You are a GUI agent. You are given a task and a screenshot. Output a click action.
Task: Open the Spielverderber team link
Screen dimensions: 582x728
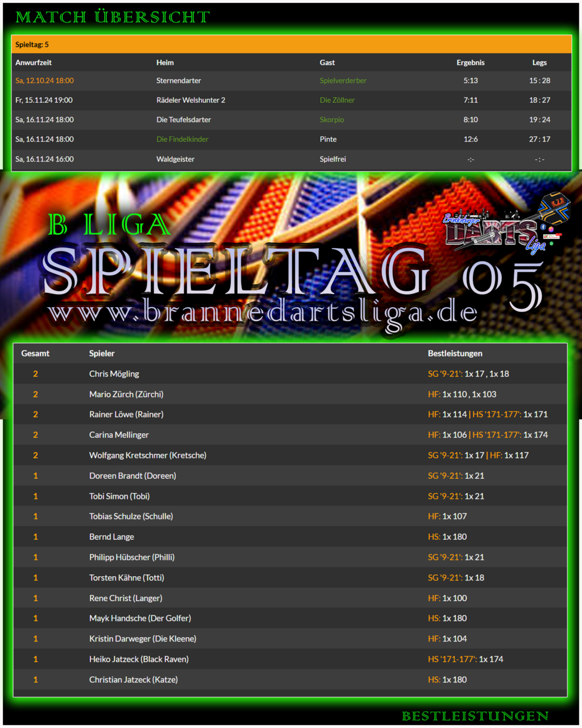click(343, 81)
